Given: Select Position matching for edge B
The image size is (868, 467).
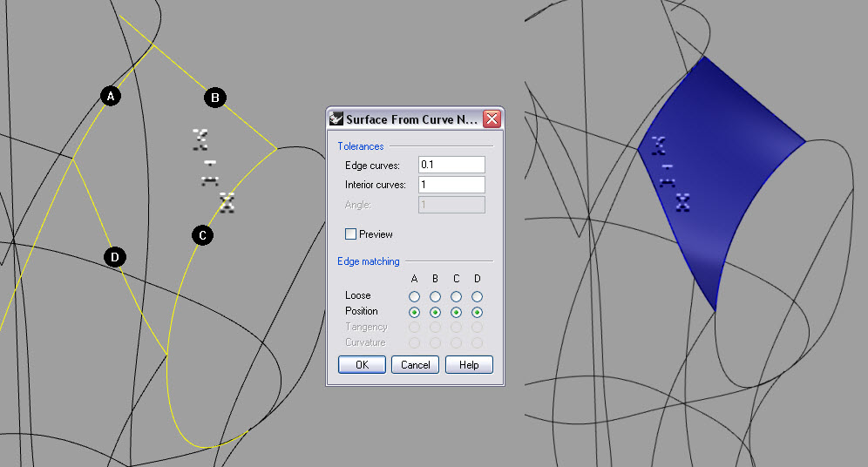Looking at the screenshot, I should click(435, 312).
